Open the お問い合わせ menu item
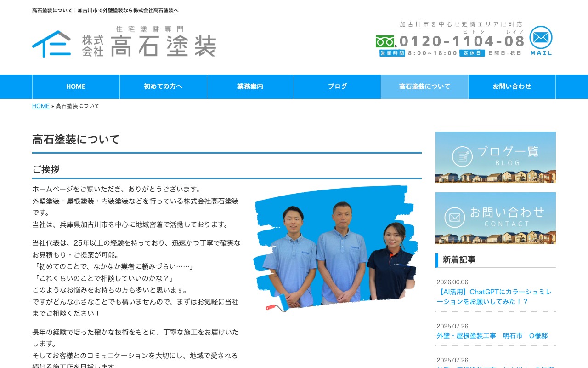The width and height of the screenshot is (588, 368). click(512, 86)
